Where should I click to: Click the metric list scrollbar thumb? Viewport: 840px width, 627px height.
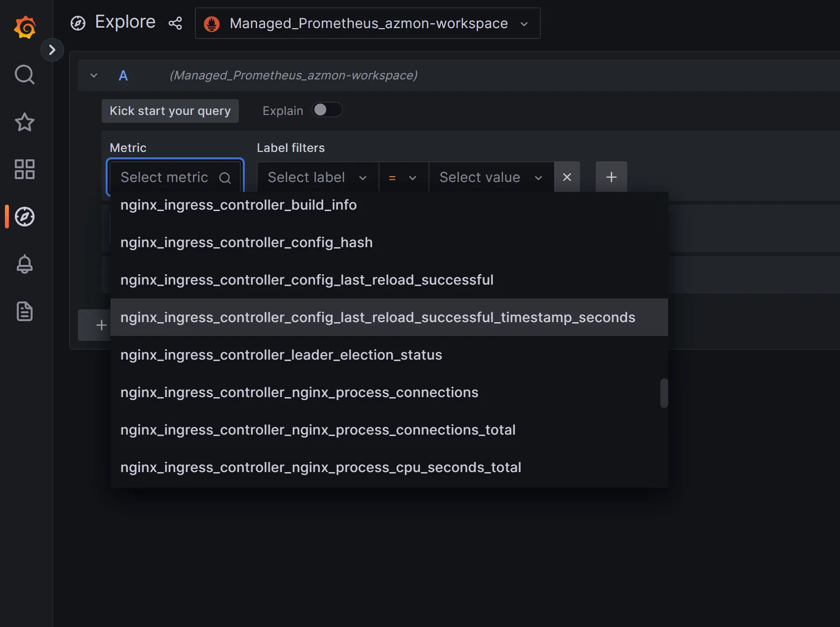(664, 393)
